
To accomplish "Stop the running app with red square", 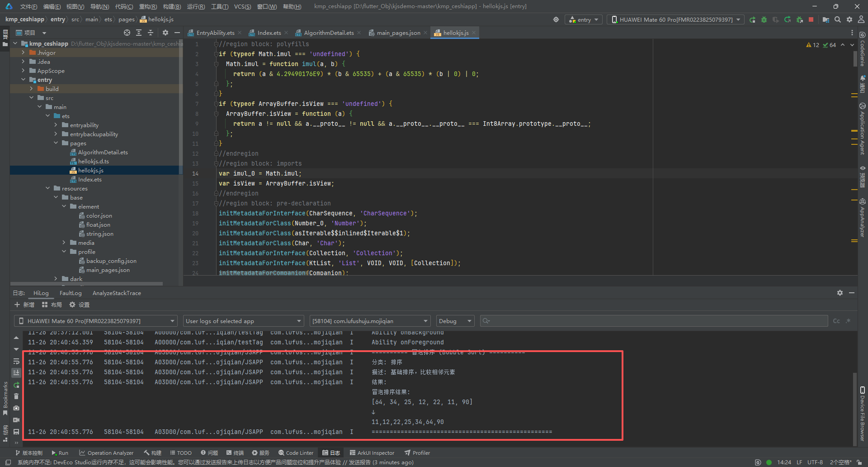I will pos(811,19).
